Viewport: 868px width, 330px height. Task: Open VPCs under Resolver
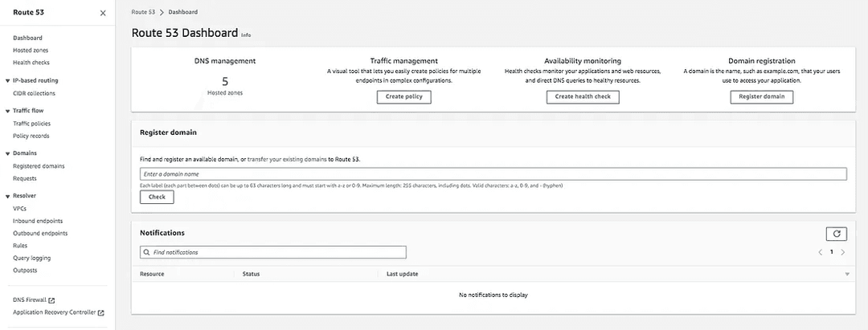click(19, 209)
